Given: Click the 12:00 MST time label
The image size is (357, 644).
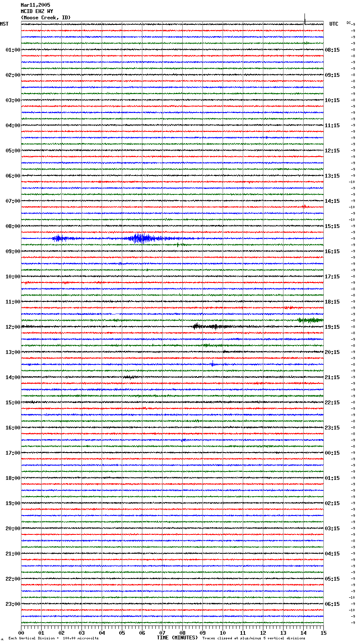Looking at the screenshot, I should click(13, 327).
